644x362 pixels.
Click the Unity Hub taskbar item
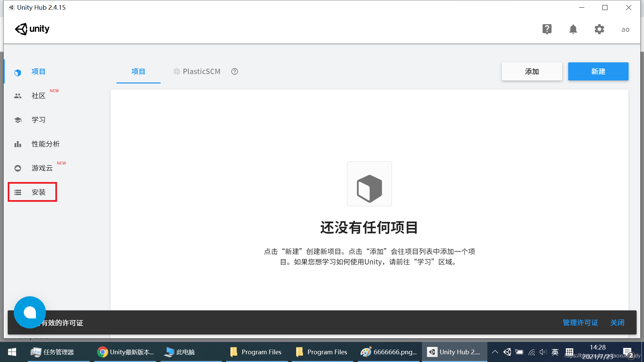click(x=454, y=352)
